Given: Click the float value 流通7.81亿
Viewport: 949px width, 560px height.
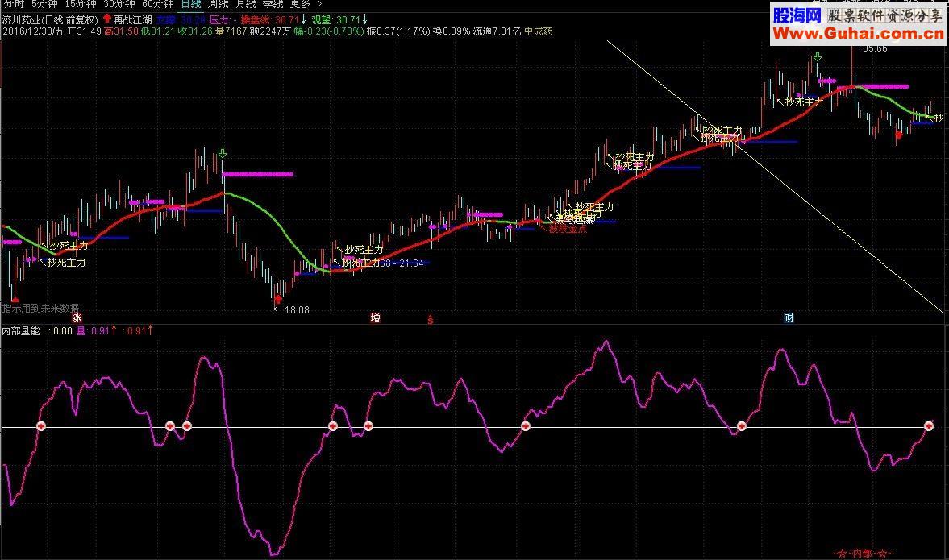Looking at the screenshot, I should click(x=497, y=31).
